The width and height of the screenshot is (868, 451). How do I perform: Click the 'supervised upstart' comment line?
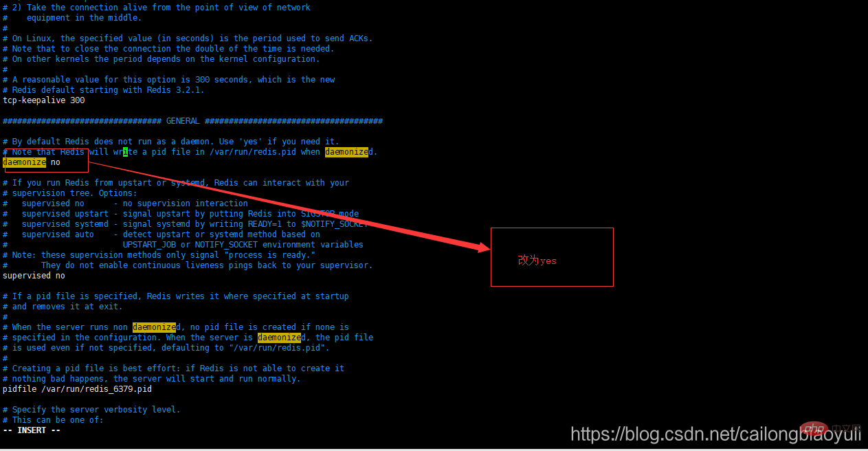(x=181, y=214)
